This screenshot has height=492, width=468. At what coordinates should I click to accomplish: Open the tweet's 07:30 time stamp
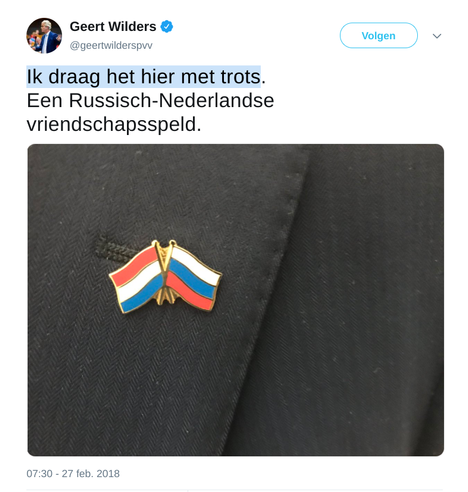click(39, 474)
